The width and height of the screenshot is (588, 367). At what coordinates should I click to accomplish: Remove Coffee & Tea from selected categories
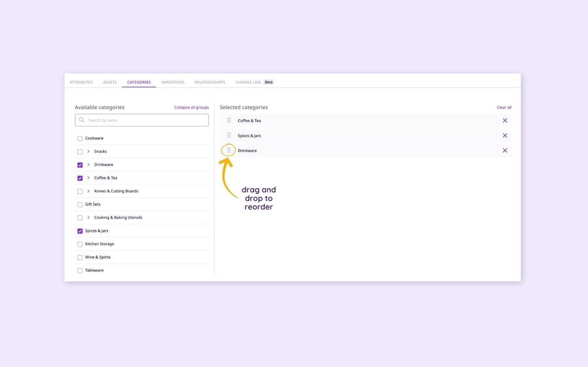pyautogui.click(x=505, y=120)
